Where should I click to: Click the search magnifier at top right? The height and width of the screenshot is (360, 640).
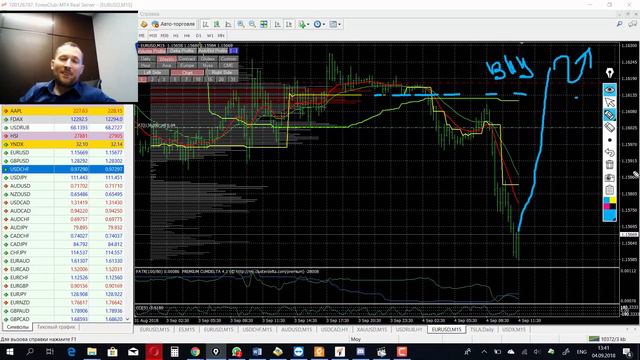click(x=620, y=24)
